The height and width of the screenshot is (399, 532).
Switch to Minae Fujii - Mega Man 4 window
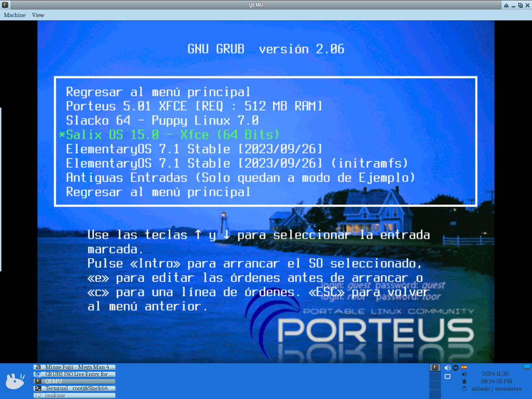75,367
